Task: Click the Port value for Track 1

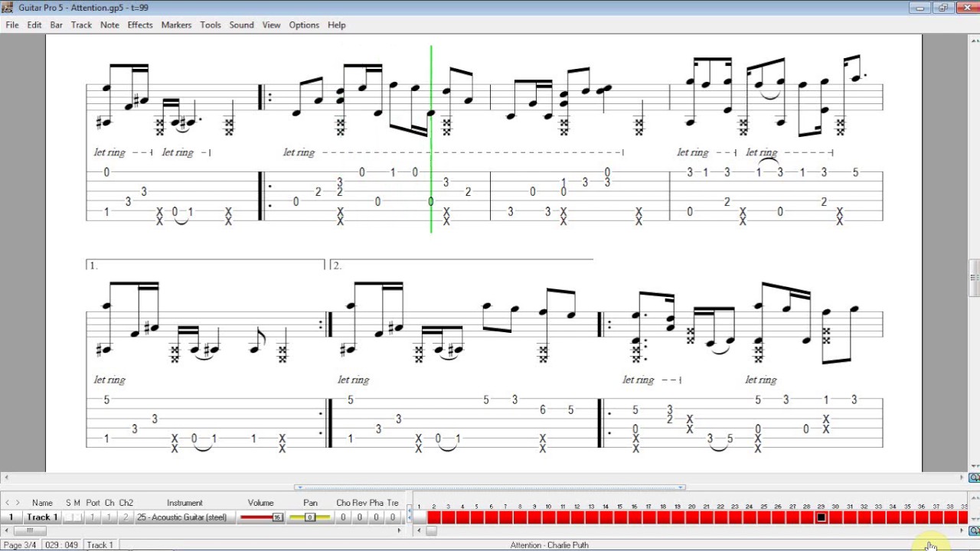Action: 93,517
